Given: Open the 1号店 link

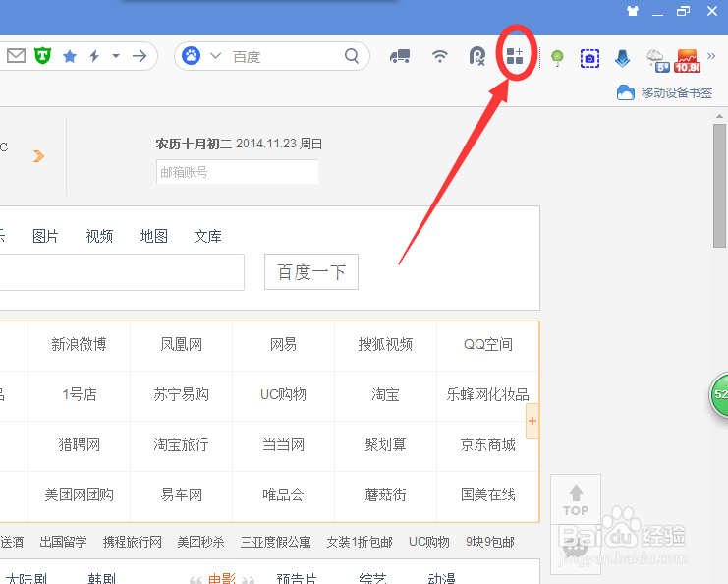Looking at the screenshot, I should (80, 394).
